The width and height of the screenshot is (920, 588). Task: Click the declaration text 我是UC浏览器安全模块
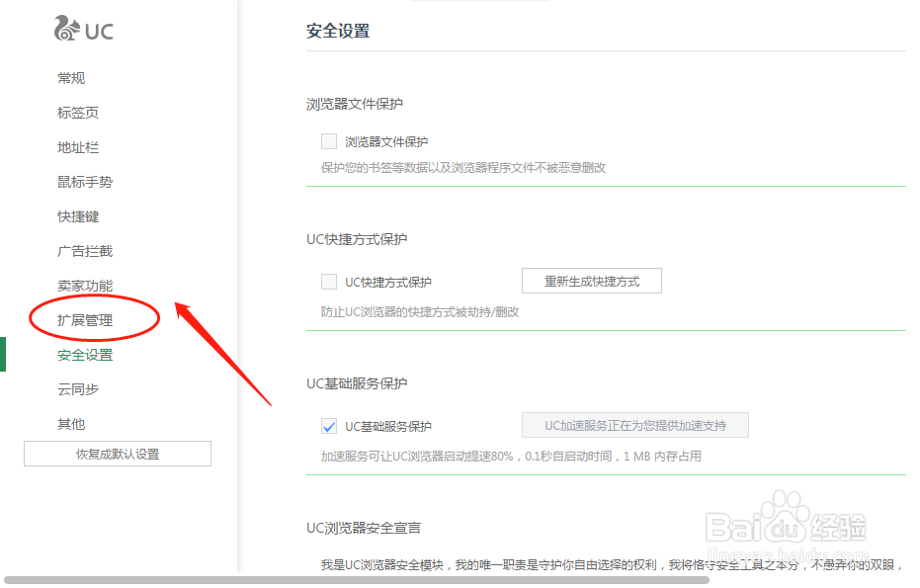tap(612, 565)
